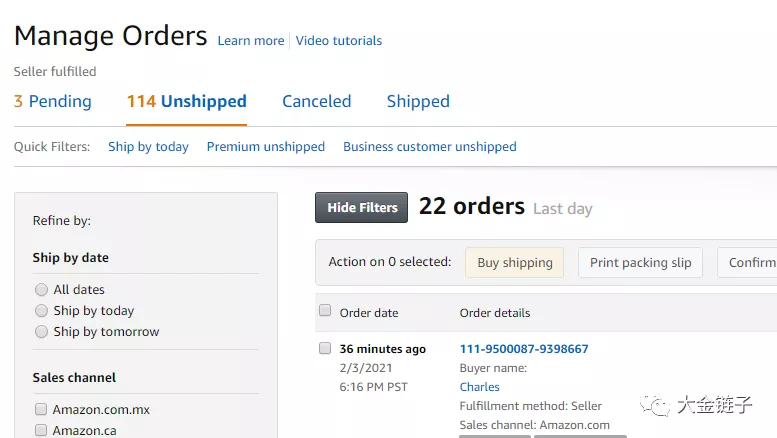Click the Buy shipping button
This screenshot has height=438, width=777.
coord(514,263)
